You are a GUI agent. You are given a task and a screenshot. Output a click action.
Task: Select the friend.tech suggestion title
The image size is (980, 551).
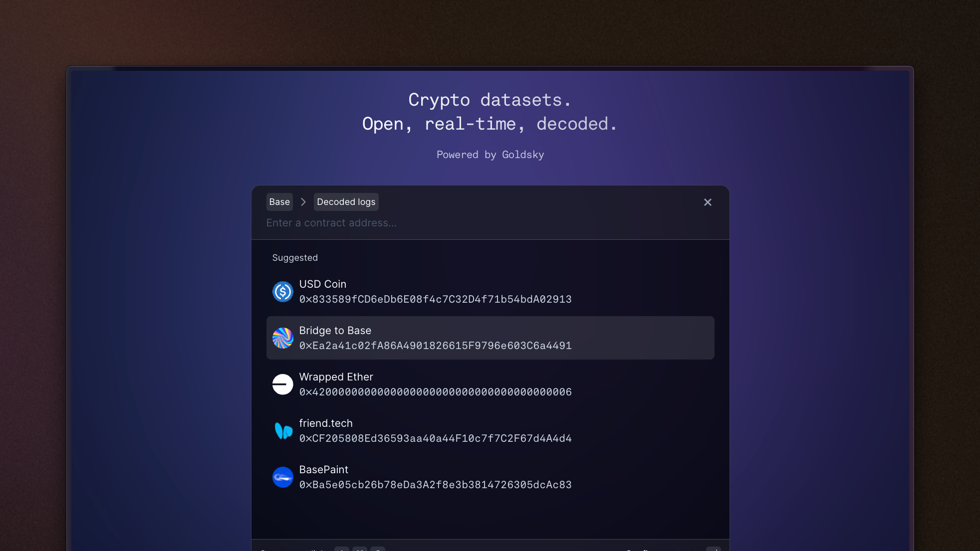pyautogui.click(x=326, y=423)
